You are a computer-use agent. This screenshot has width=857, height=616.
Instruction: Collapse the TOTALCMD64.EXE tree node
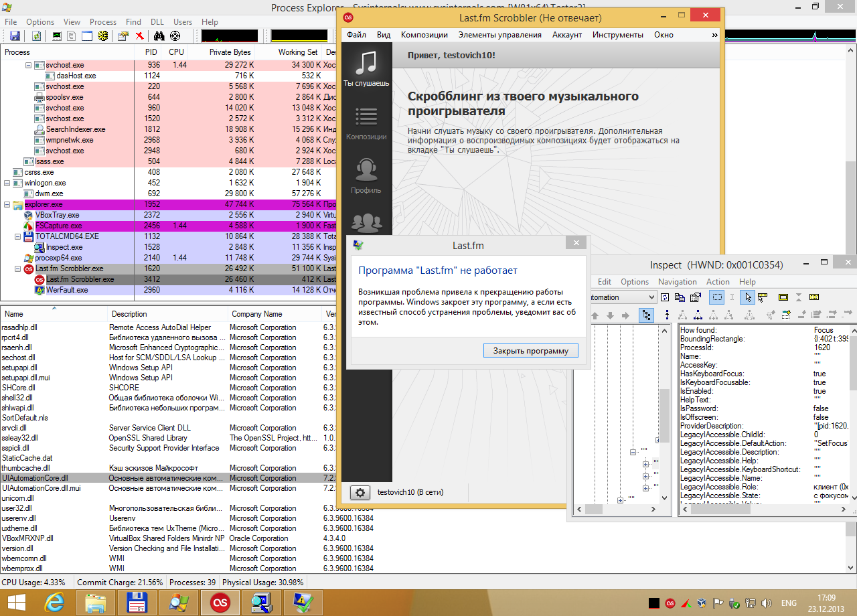click(18, 236)
